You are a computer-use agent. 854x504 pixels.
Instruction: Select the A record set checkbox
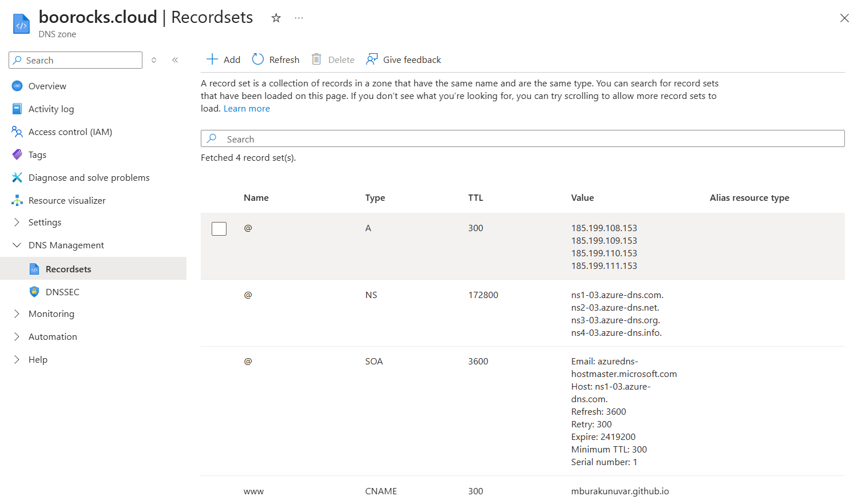coord(219,229)
